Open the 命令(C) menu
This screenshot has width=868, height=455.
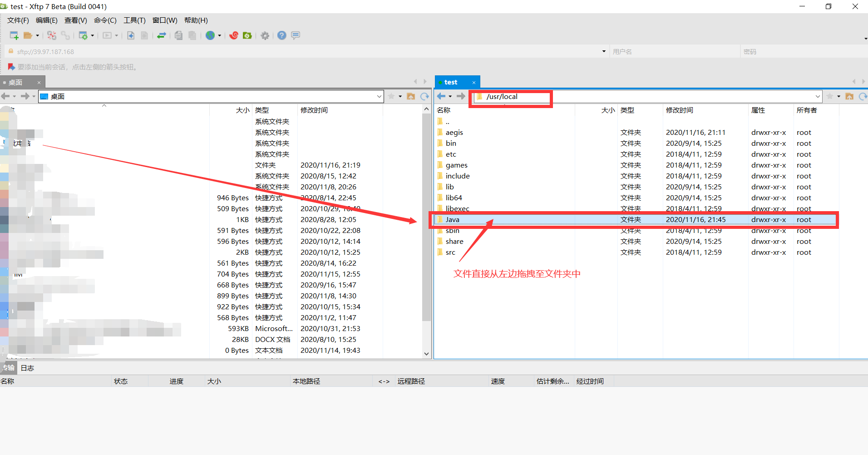coord(105,20)
